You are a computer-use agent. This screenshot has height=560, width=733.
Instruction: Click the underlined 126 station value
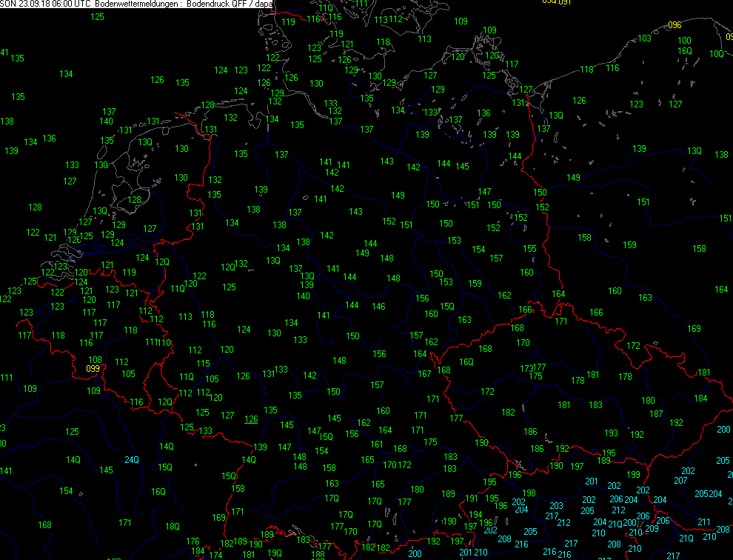[x=251, y=419]
